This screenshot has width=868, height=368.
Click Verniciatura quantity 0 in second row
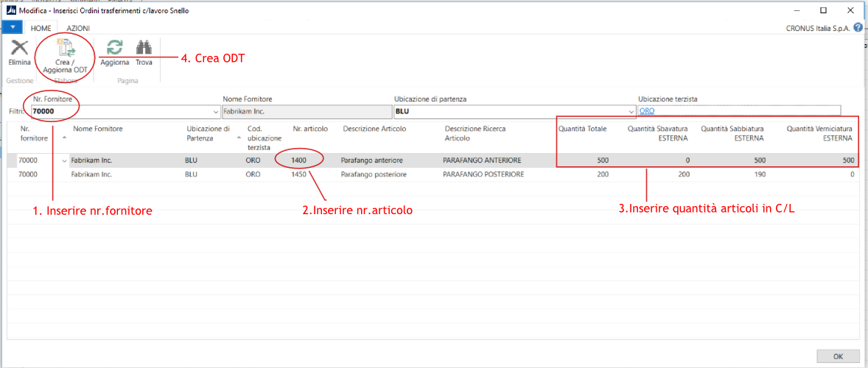pyautogui.click(x=852, y=174)
